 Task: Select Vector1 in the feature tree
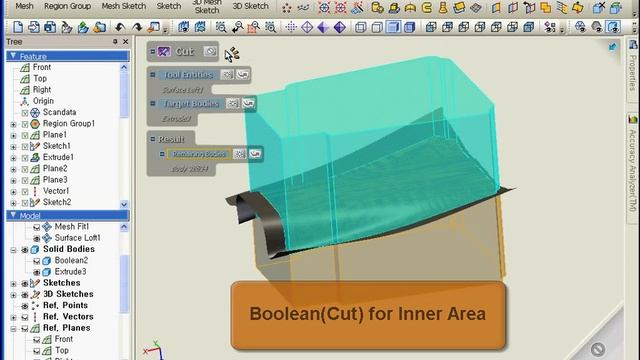point(56,191)
